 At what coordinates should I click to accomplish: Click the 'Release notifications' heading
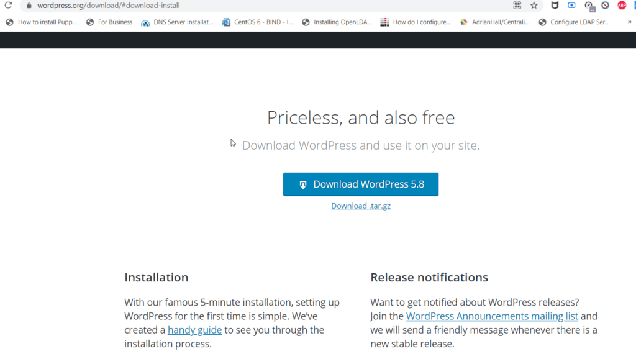tap(429, 277)
